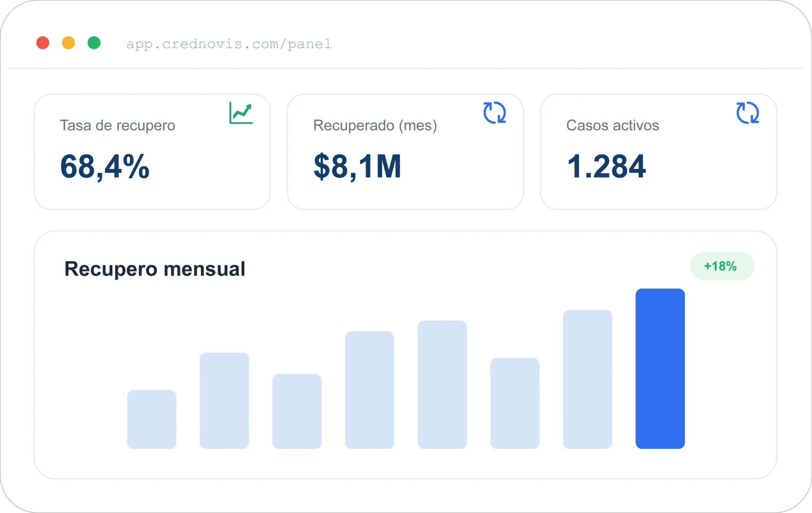Click the "Tasa de recupero" label
This screenshot has height=513, width=812.
(x=118, y=125)
